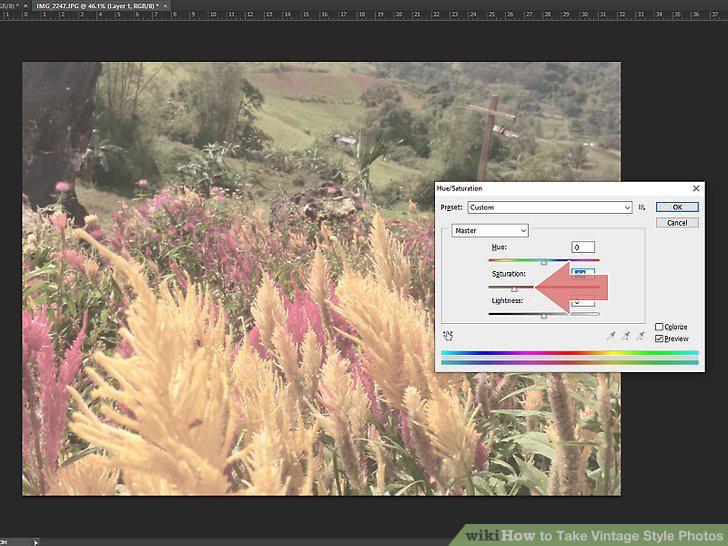Click the Lightness slider handle

[x=544, y=316]
